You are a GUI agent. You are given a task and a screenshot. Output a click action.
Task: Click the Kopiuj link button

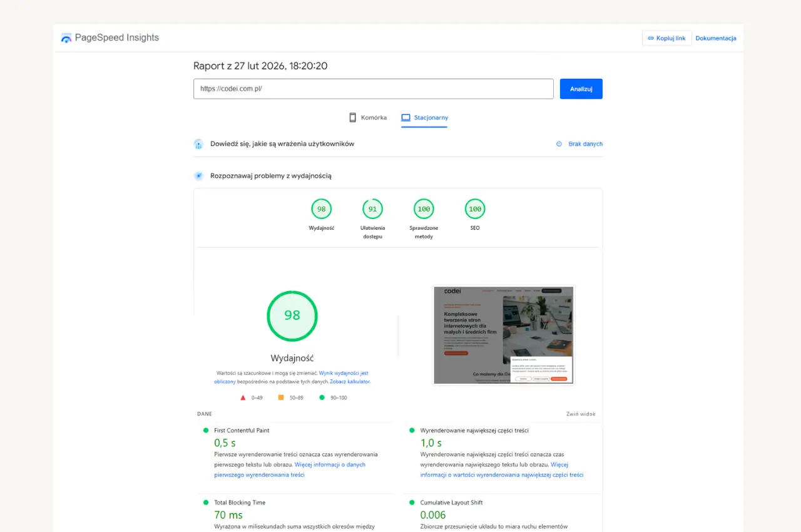(667, 38)
